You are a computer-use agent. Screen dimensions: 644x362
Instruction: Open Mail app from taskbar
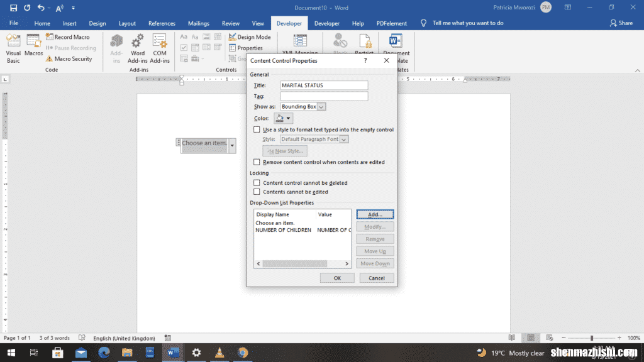81,353
